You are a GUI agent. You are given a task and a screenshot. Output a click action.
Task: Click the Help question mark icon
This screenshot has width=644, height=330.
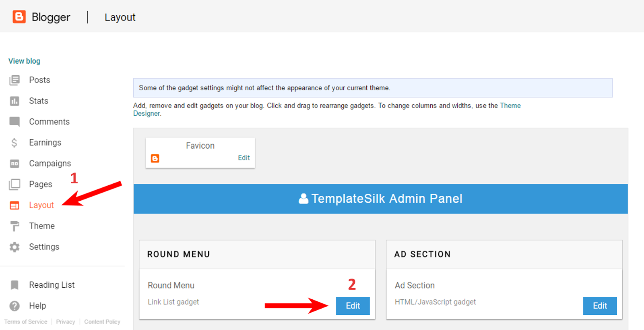(14, 306)
